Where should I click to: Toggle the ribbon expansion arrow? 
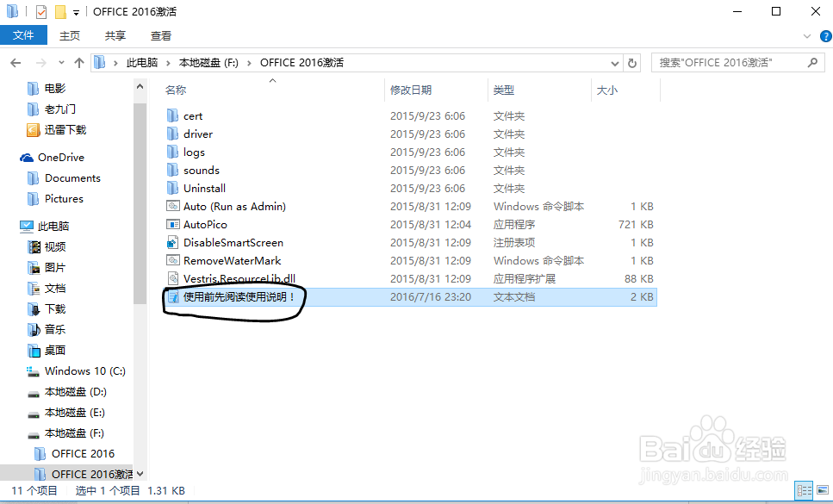[x=808, y=36]
